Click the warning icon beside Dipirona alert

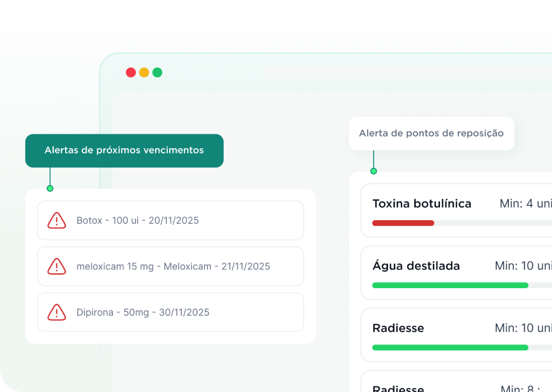[56, 312]
